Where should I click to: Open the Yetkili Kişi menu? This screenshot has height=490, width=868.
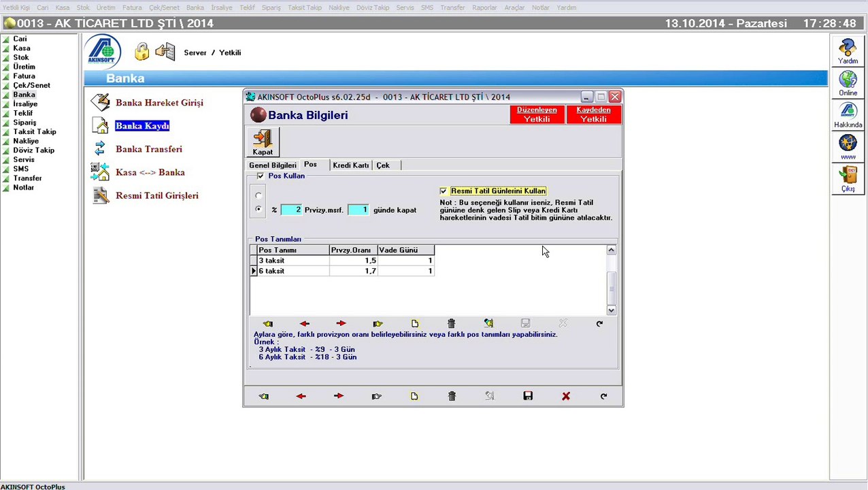click(16, 7)
